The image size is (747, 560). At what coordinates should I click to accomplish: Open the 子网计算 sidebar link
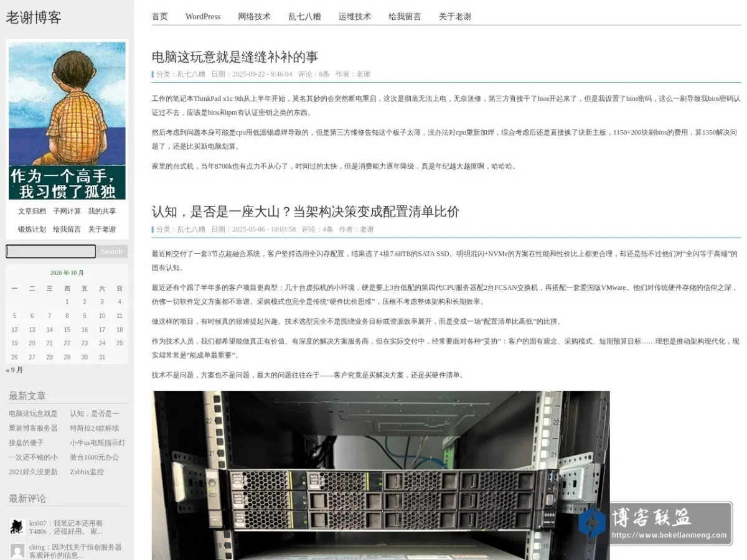point(67,212)
